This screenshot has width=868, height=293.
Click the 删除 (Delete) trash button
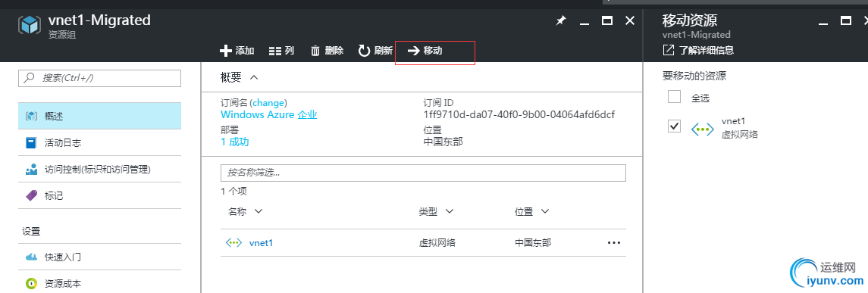click(327, 51)
